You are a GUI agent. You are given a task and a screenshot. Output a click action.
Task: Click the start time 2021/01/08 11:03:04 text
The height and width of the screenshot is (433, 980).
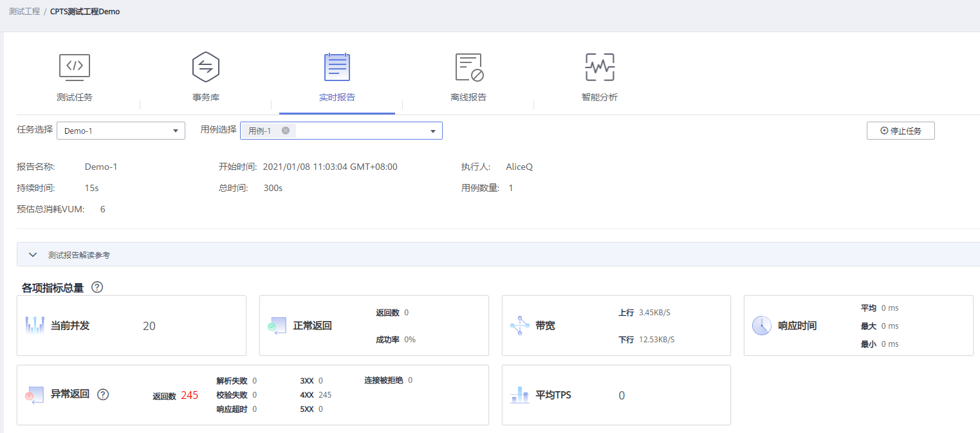click(330, 167)
